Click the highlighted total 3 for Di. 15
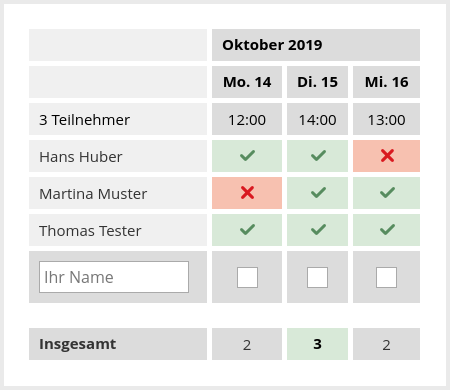Image resolution: width=450 pixels, height=390 pixels. tap(317, 344)
